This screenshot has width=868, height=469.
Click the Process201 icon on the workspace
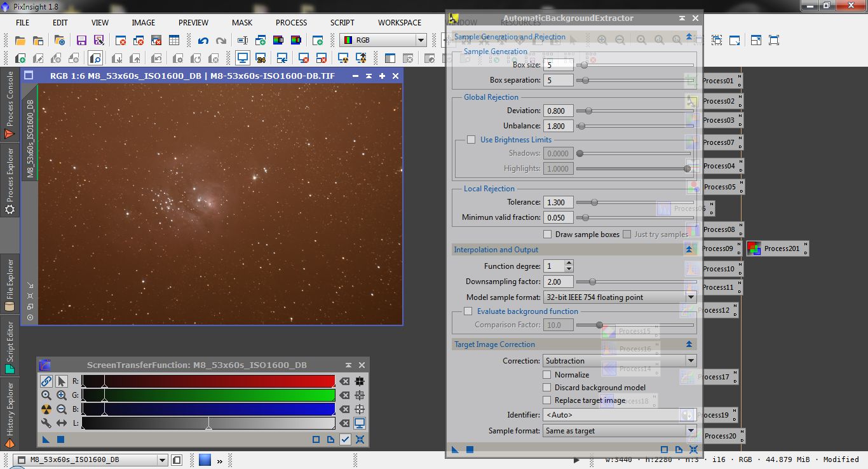776,248
